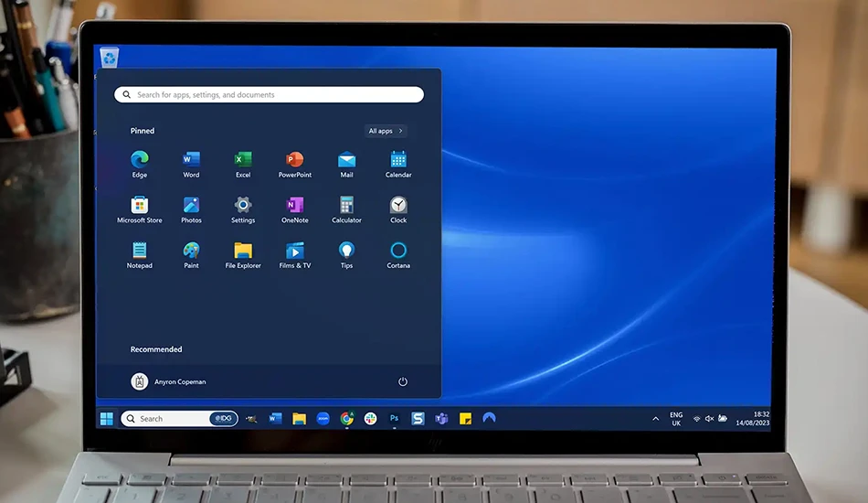Open All apps list
Screen dimensions: 868x503
pyautogui.click(x=386, y=131)
